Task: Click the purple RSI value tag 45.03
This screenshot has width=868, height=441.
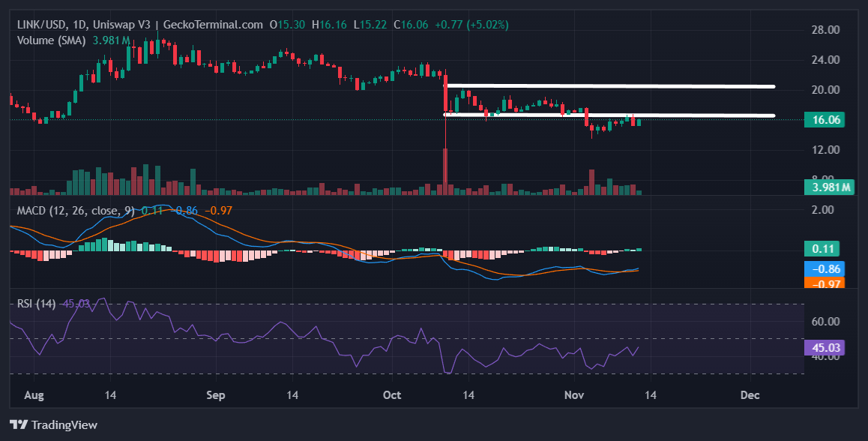Action: pos(825,348)
